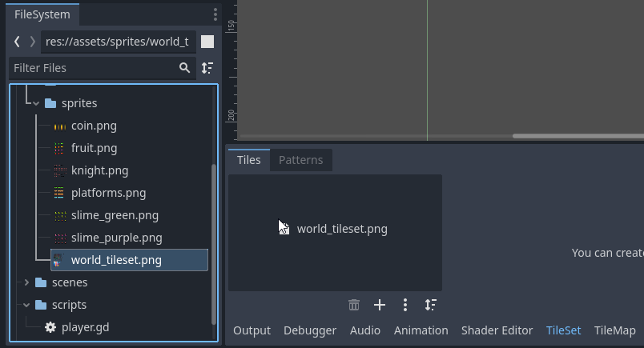The height and width of the screenshot is (348, 644).
Task: Collapse the sprites folder
Action: point(36,103)
